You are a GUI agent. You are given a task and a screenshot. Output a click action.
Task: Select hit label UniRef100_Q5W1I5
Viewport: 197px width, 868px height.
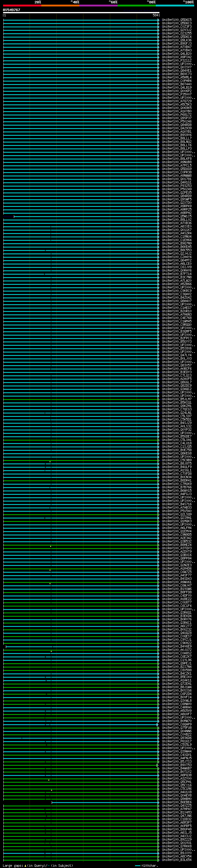click(x=177, y=216)
